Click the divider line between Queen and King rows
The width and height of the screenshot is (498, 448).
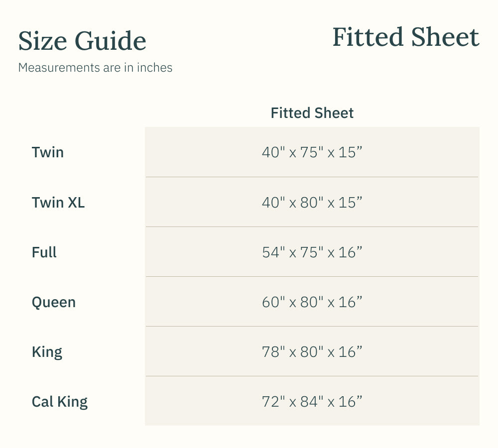click(312, 326)
